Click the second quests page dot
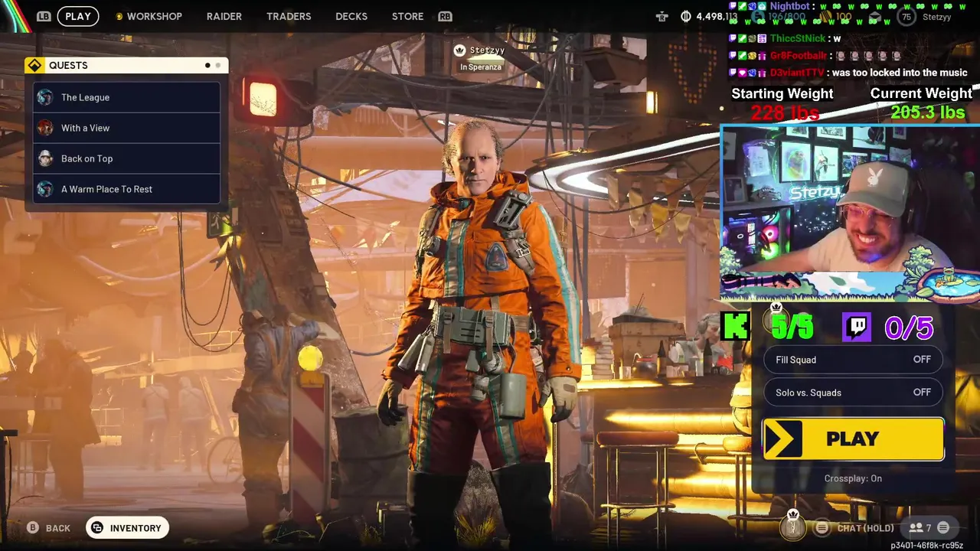This screenshot has height=551, width=980. coord(217,65)
